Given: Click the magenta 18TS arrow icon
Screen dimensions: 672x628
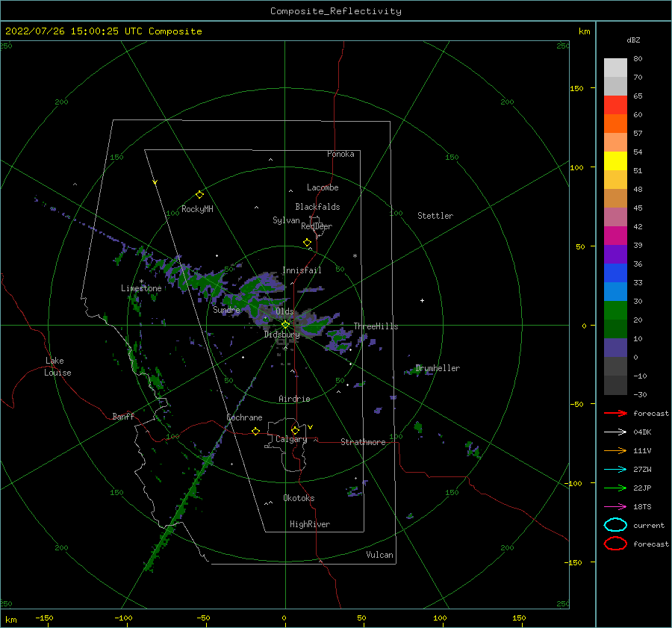Looking at the screenshot, I should point(615,507).
